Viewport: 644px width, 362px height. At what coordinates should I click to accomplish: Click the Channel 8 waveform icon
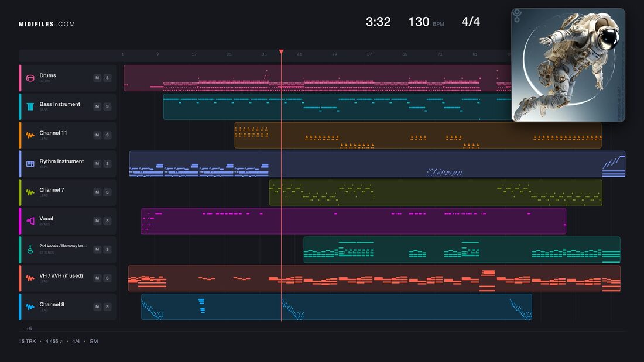point(30,306)
